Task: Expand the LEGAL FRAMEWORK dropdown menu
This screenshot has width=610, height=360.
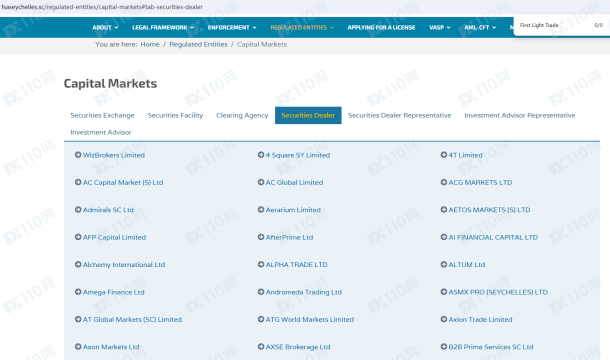Action: 163,27
